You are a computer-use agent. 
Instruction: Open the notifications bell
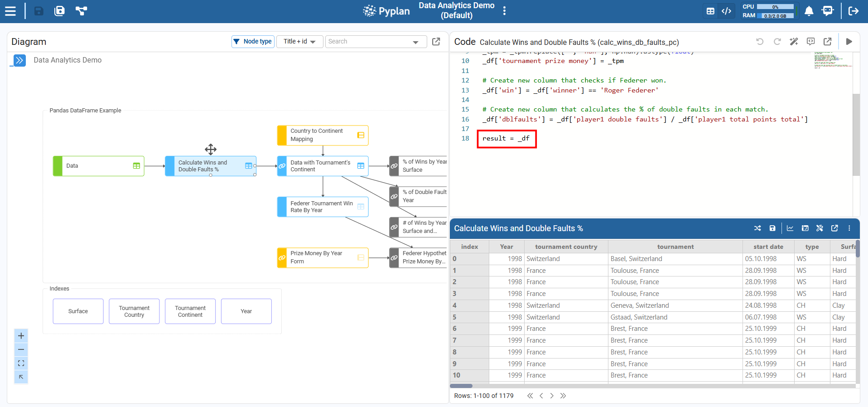pyautogui.click(x=809, y=11)
